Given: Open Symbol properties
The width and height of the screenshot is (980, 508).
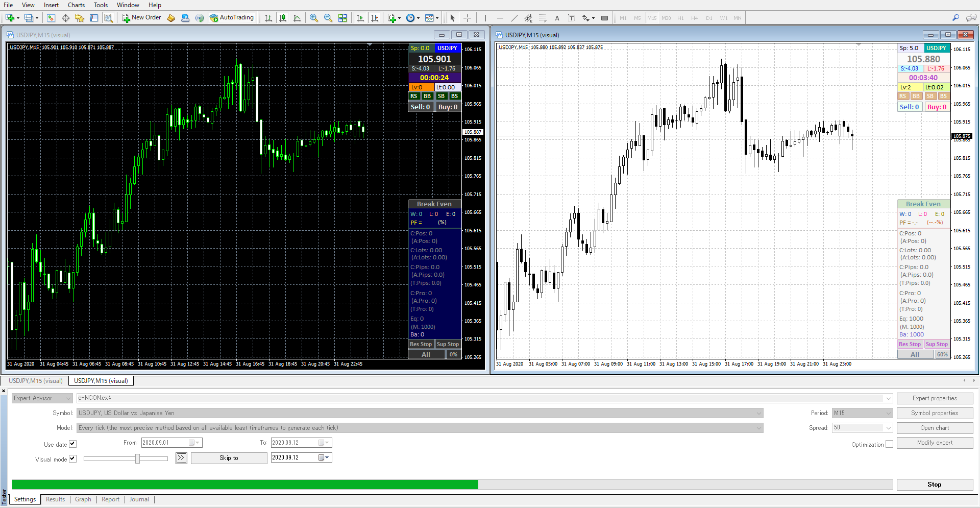Looking at the screenshot, I should (x=935, y=413).
